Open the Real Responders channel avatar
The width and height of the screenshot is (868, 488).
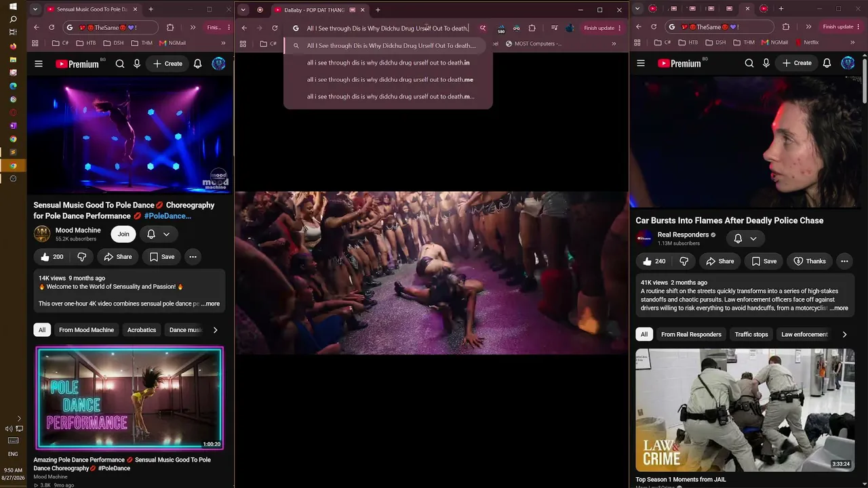click(x=644, y=239)
